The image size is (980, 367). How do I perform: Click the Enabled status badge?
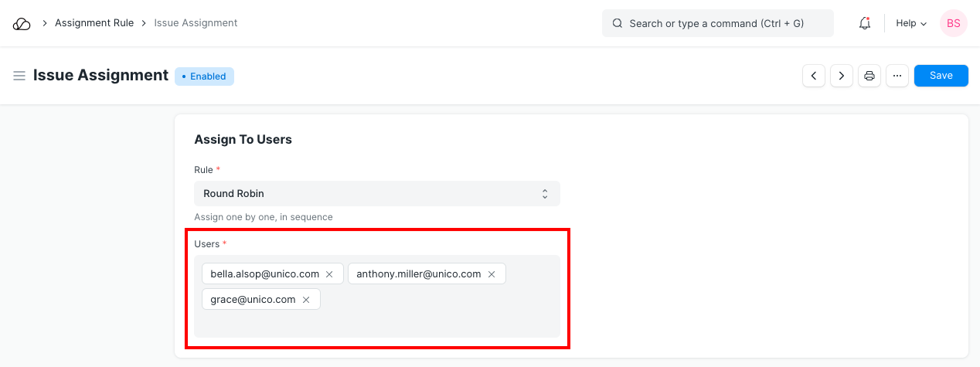[x=204, y=76]
